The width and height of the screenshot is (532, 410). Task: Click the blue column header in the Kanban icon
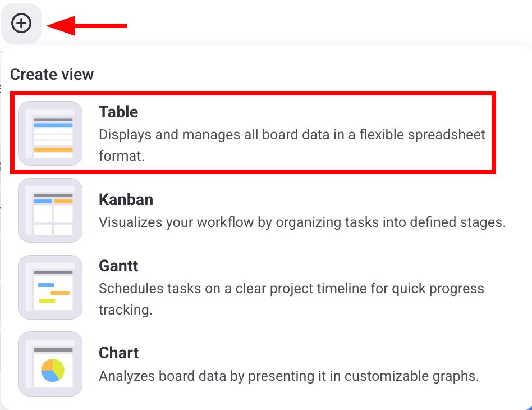pos(43,201)
